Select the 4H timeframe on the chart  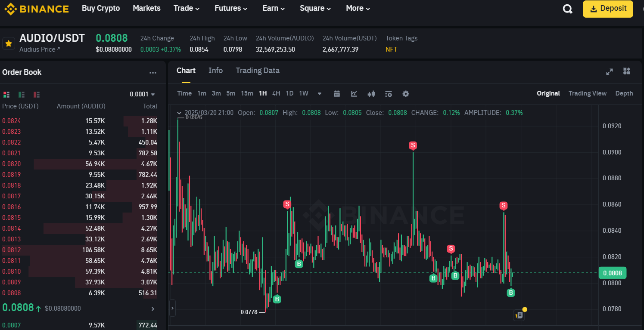coord(276,93)
